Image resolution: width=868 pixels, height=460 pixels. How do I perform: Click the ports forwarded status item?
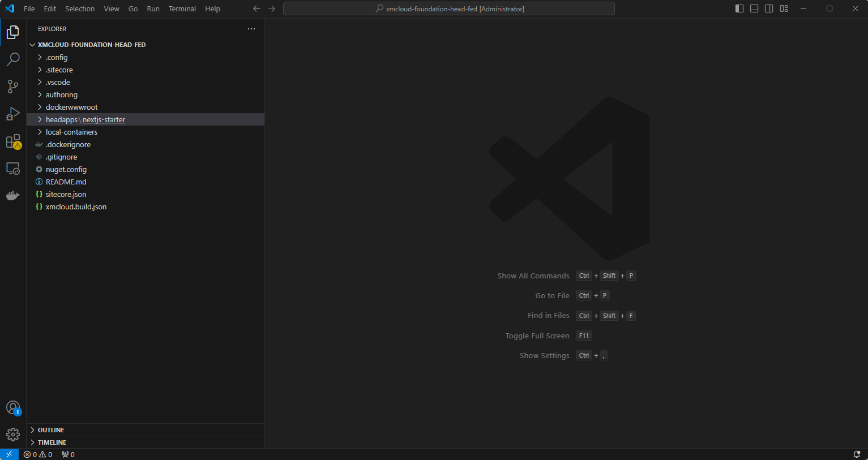pyautogui.click(x=68, y=454)
